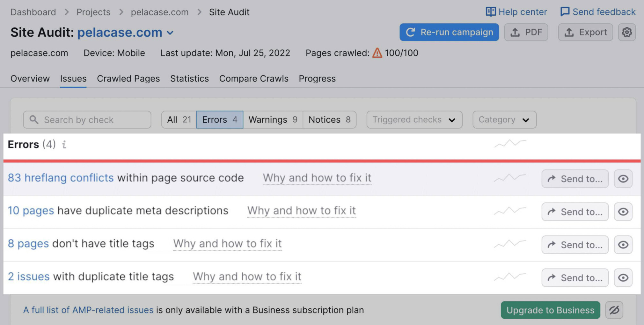Screen dimensions: 644x325
Task: Click the Send feedback link
Action: (598, 12)
